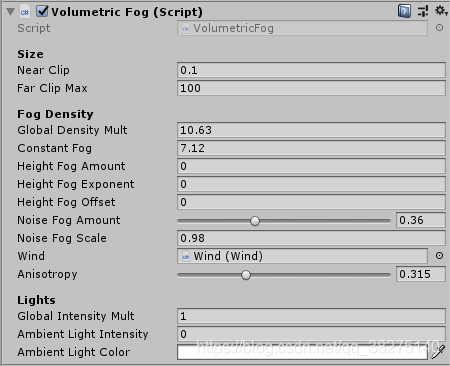Click the Noise Fog Amount label
The height and width of the screenshot is (366, 450).
[x=69, y=220]
